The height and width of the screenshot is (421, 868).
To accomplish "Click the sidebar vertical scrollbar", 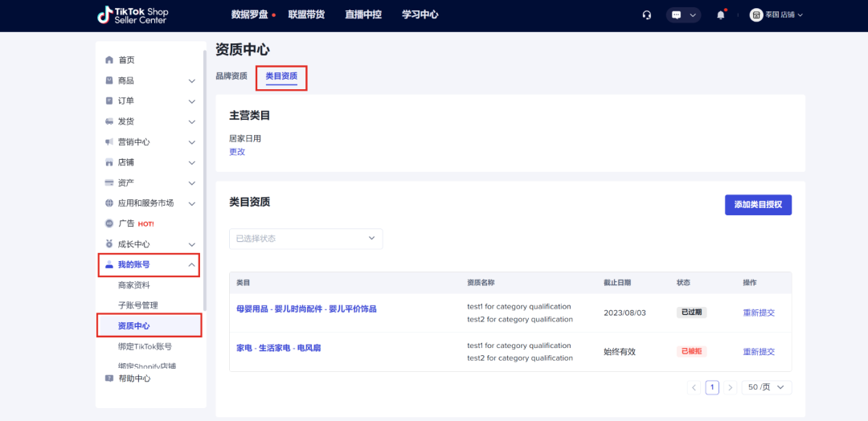I will [205, 180].
